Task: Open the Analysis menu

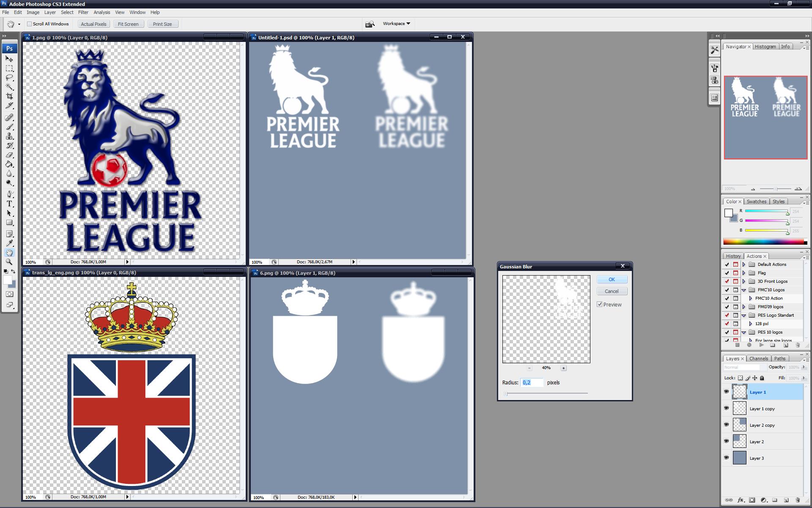Action: 102,12
